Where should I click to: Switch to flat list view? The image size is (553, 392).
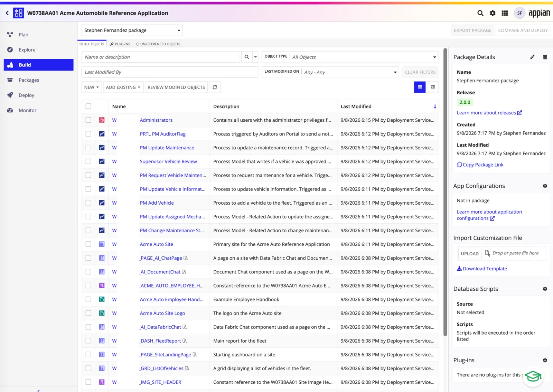click(420, 87)
